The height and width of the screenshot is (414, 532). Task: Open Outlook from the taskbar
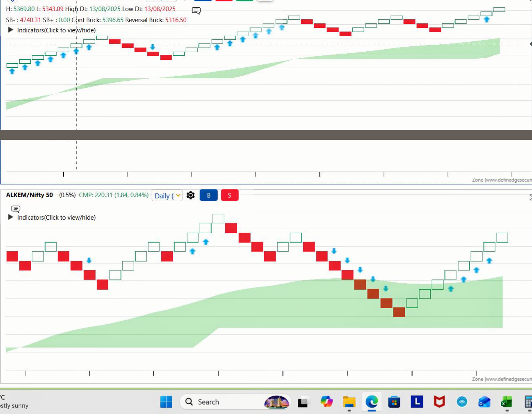pos(484,402)
